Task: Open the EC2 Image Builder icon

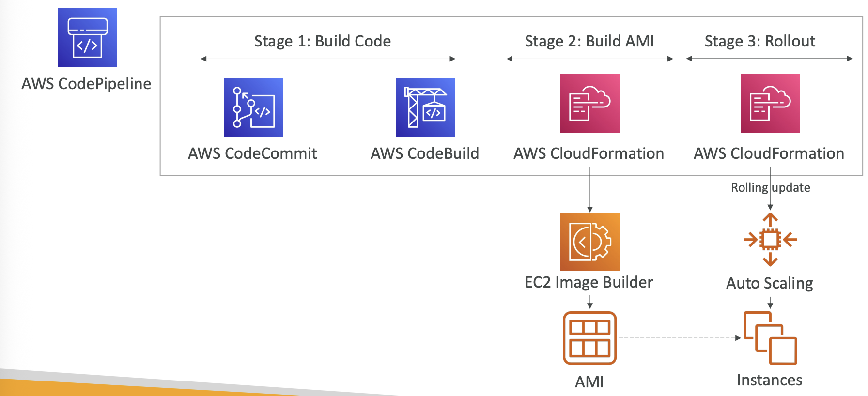Action: [x=589, y=242]
